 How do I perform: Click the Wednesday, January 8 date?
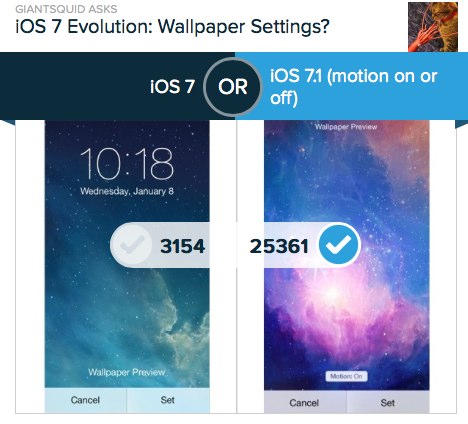point(127,191)
